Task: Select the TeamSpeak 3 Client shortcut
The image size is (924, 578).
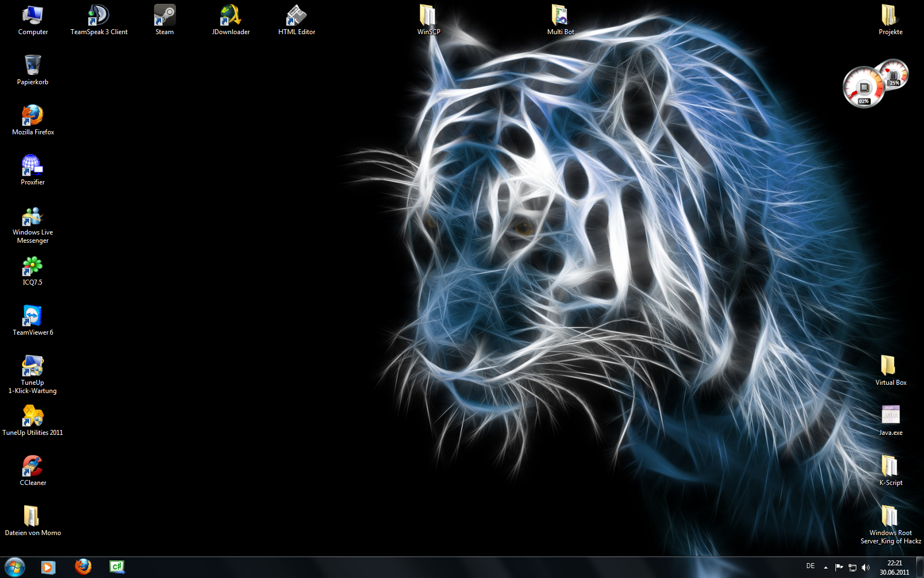Action: [99, 20]
